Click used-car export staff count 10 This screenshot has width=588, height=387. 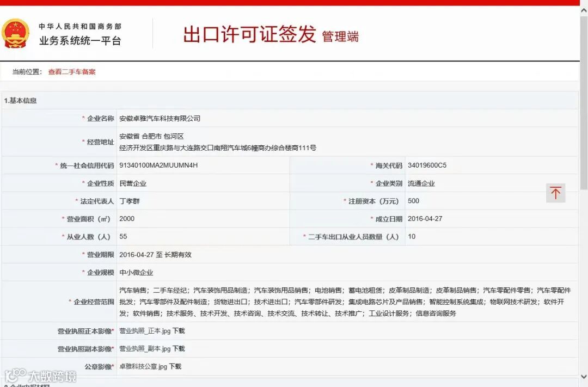click(x=412, y=237)
